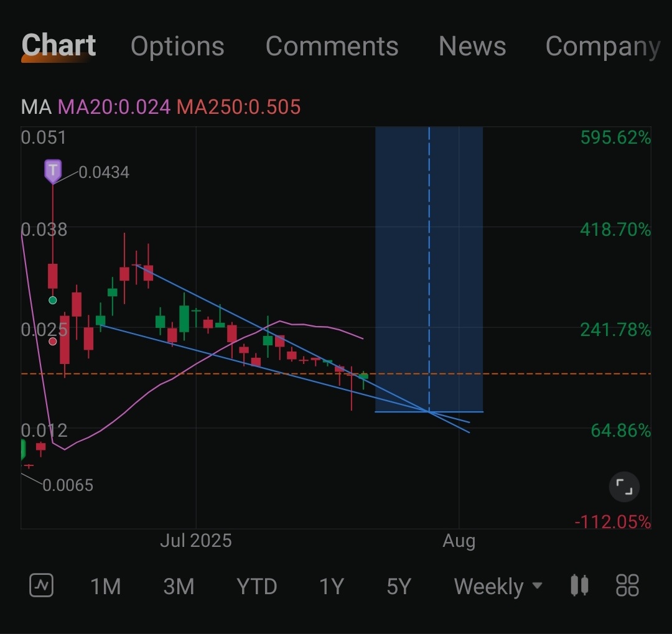This screenshot has width=672, height=634.
Task: Click the red dot marker on chart
Action: pos(53,342)
